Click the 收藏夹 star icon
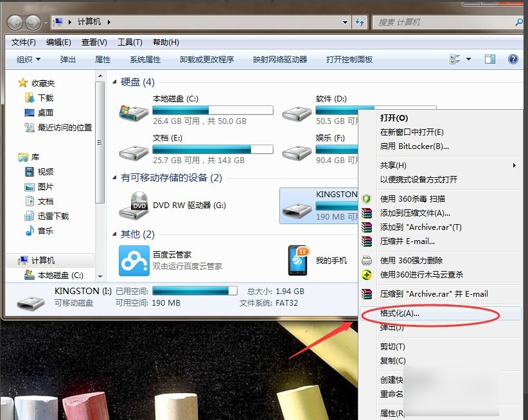This screenshot has width=528, height=420. 22,83
